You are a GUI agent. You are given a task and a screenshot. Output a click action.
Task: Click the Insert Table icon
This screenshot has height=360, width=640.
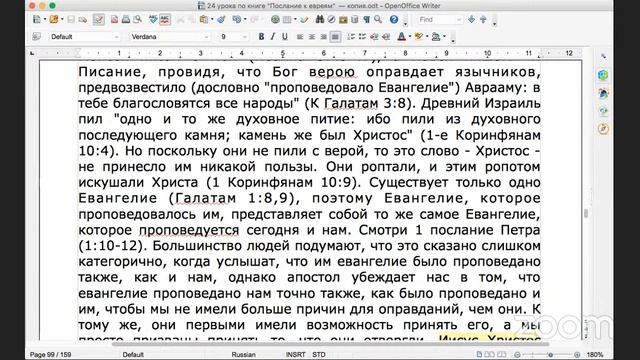[287, 19]
